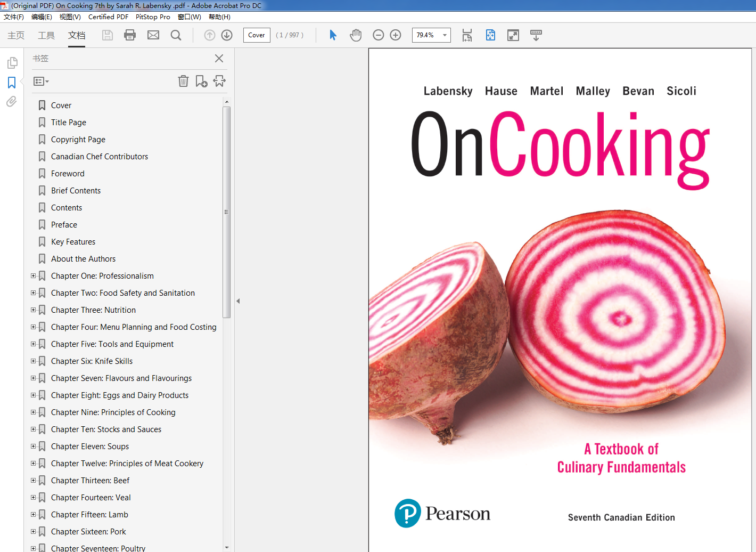Open the 窗口(W) menu
Screen dimensions: 756x552
[x=190, y=17]
